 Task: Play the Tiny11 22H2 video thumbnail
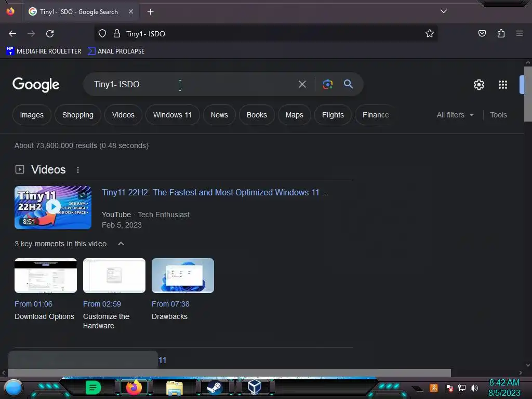tap(53, 207)
